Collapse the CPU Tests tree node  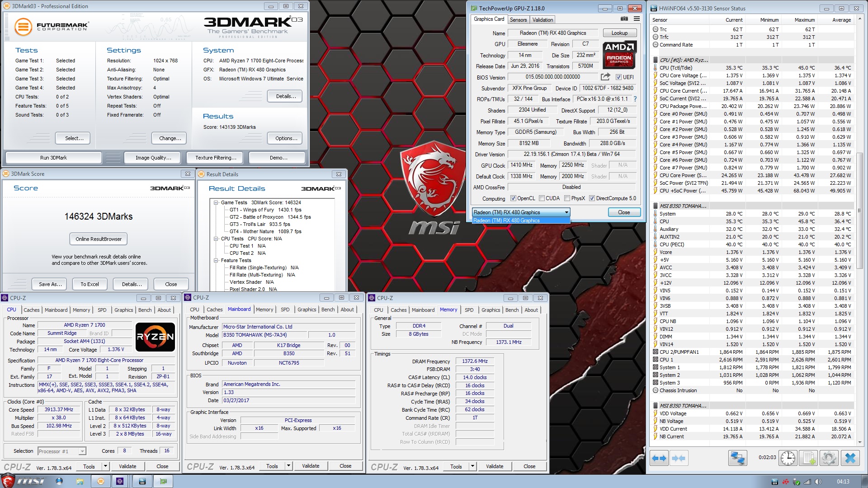pos(216,239)
